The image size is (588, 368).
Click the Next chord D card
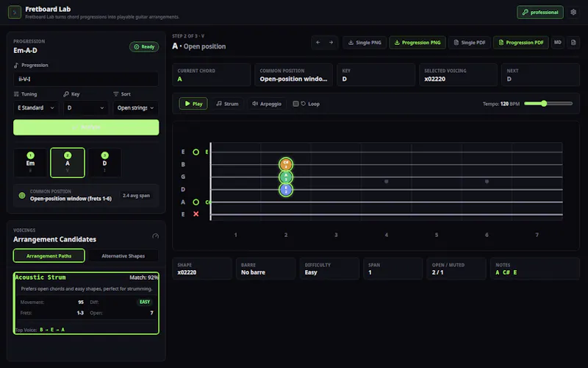pos(540,75)
